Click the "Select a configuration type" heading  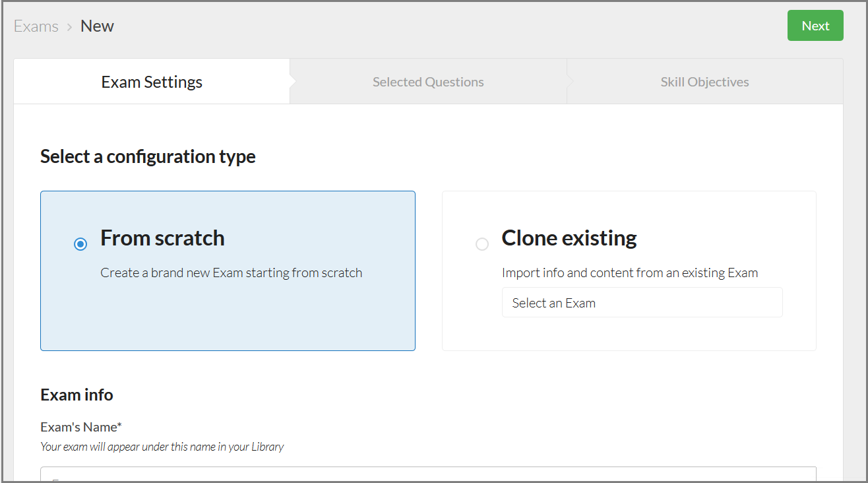[148, 156]
